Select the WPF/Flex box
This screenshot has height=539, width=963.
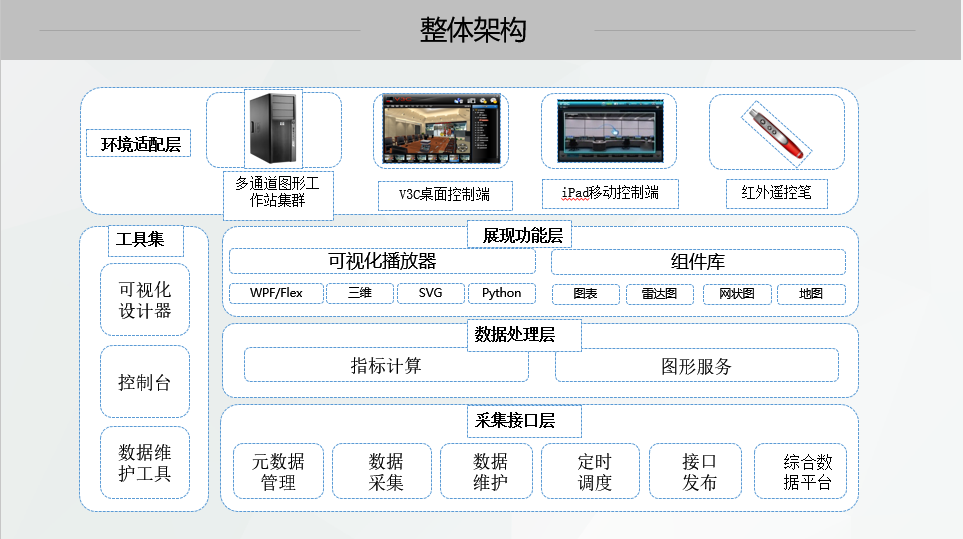(x=276, y=293)
